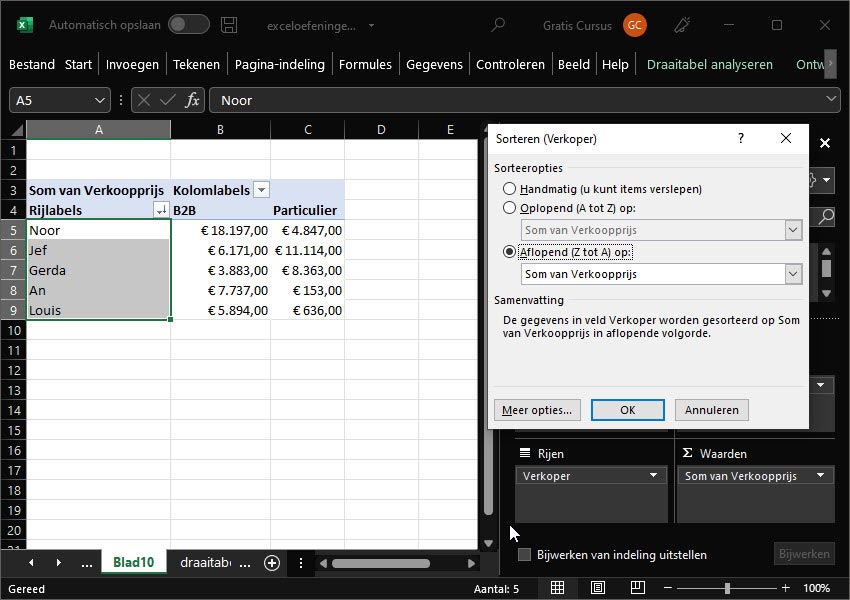Switch to Normal view in status bar
Image resolution: width=850 pixels, height=600 pixels.
(558, 588)
